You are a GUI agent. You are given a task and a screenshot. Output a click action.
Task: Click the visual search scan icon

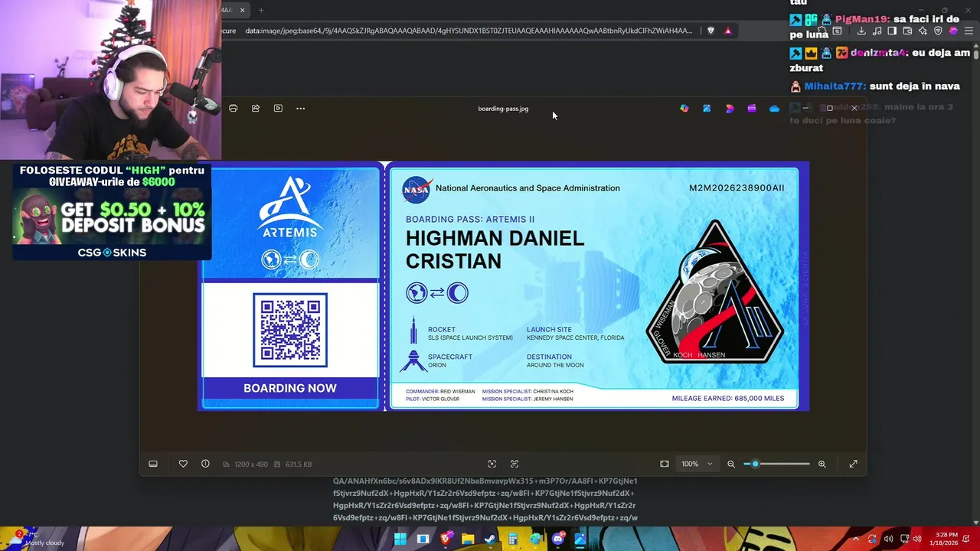pos(492,464)
